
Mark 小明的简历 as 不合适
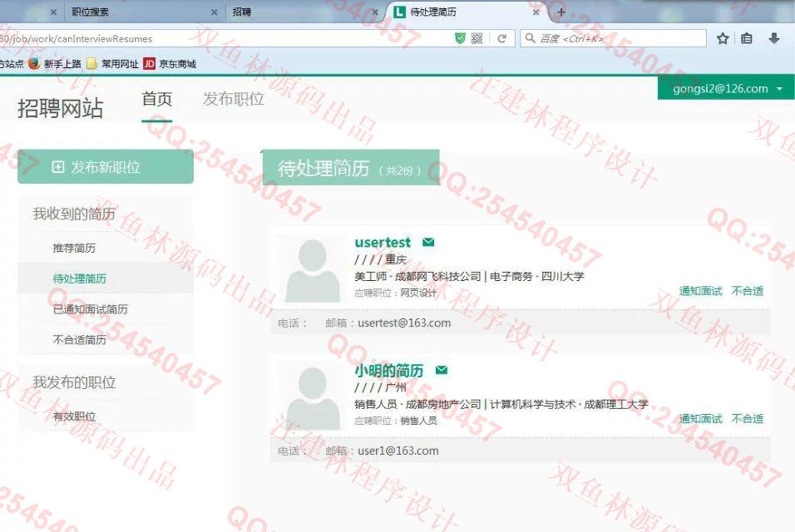pos(748,418)
